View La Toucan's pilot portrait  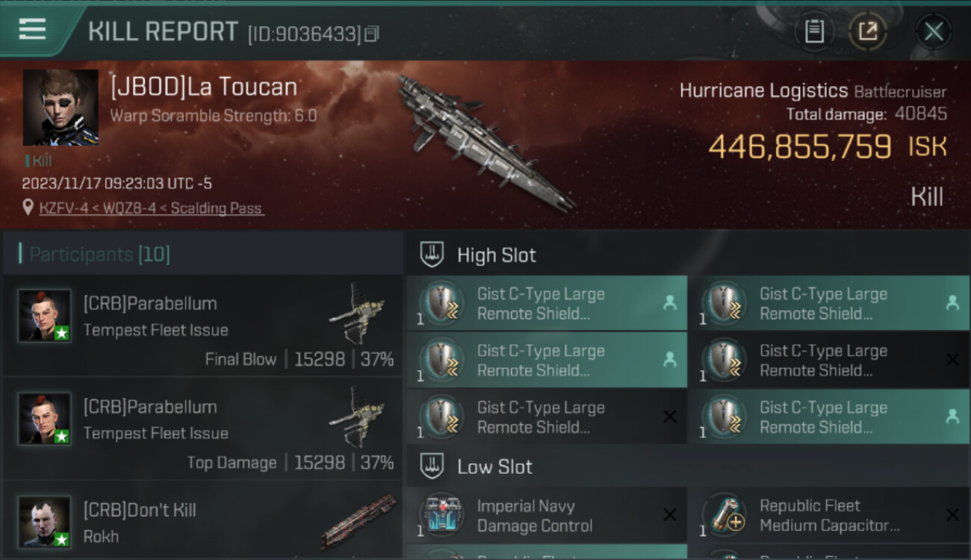coord(61,108)
